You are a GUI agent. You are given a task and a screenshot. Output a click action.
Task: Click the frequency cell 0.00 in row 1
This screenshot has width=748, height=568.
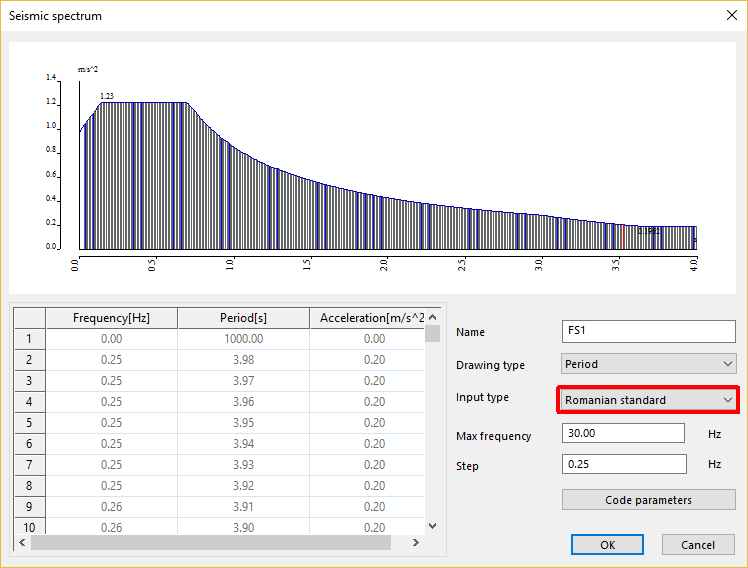click(111, 339)
